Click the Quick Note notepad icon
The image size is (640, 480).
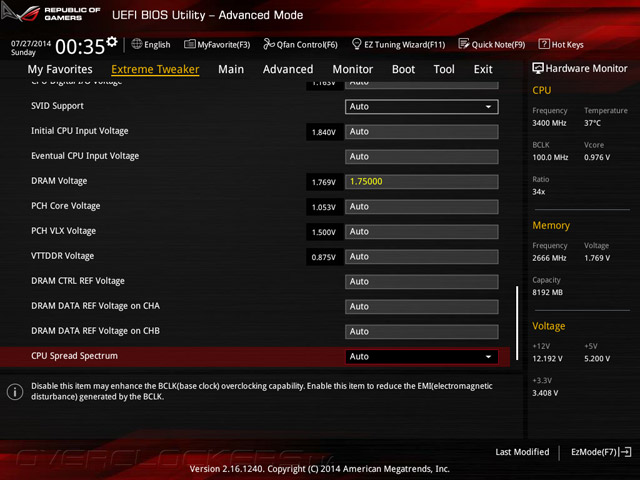pyautogui.click(x=464, y=44)
